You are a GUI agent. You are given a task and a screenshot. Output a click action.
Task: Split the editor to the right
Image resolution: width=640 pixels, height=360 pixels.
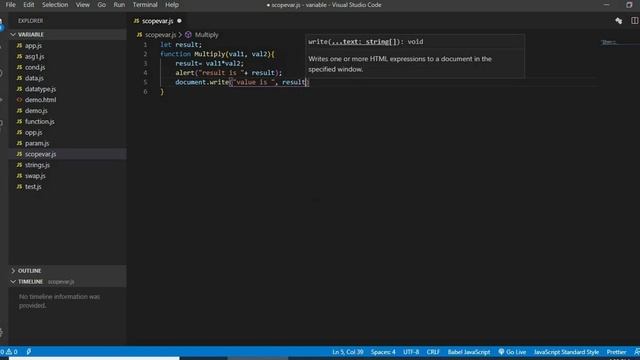click(635, 21)
